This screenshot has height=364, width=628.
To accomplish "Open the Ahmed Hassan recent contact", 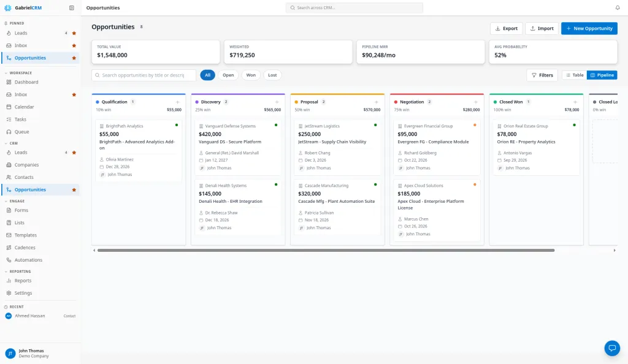I will [40, 316].
